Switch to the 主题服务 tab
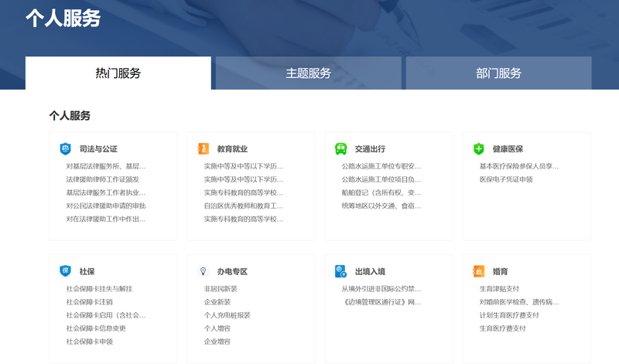619x364 pixels. pyautogui.click(x=308, y=73)
